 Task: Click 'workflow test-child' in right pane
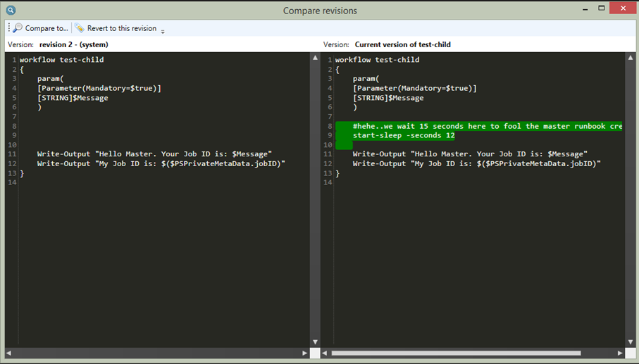tap(377, 60)
